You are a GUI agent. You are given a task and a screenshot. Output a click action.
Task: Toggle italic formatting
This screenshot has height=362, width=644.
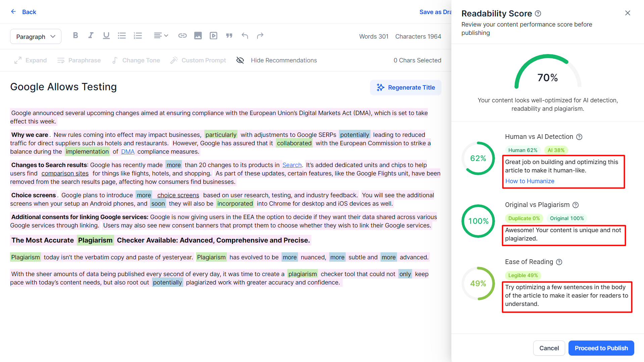pyautogui.click(x=91, y=36)
